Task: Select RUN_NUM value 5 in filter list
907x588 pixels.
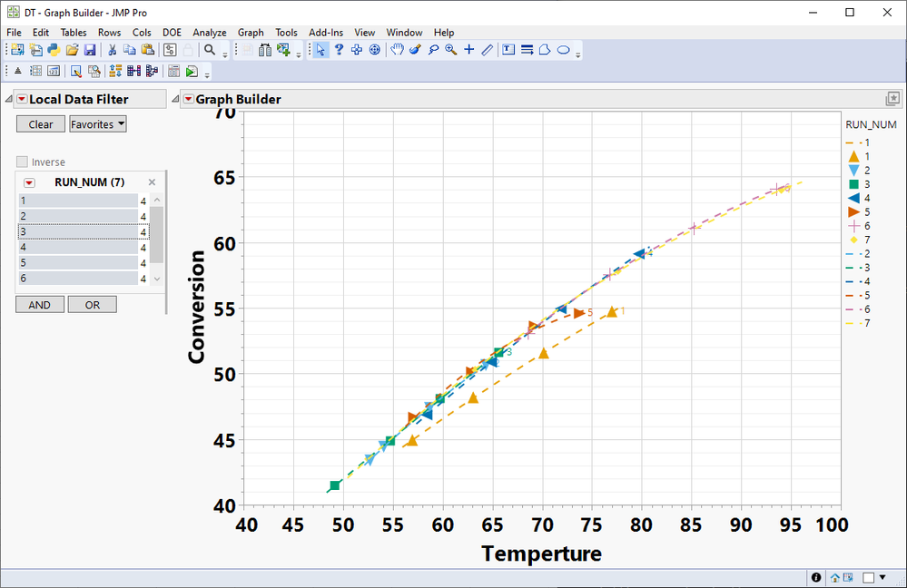Action: (x=84, y=263)
